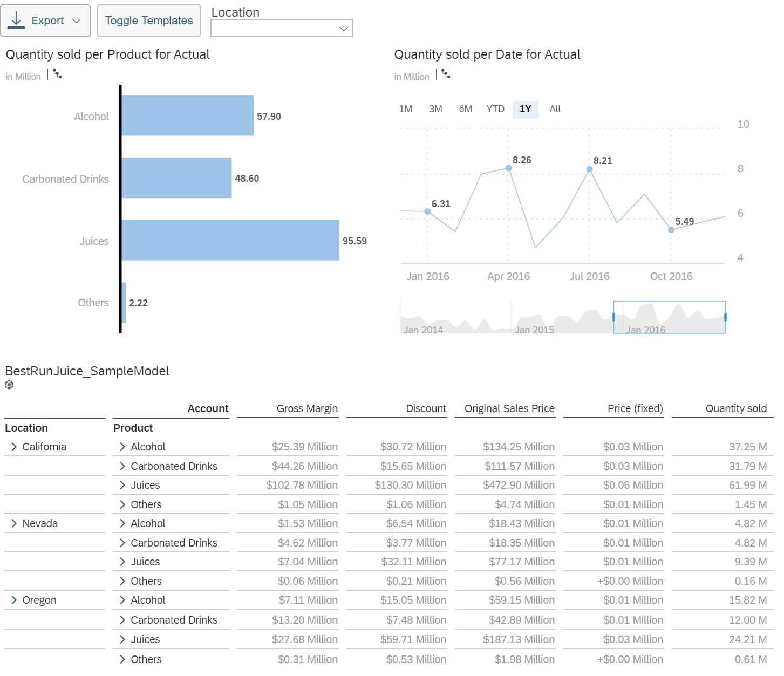
Task: Click the BestRunJuice_SampleModel table title
Action: tap(87, 371)
